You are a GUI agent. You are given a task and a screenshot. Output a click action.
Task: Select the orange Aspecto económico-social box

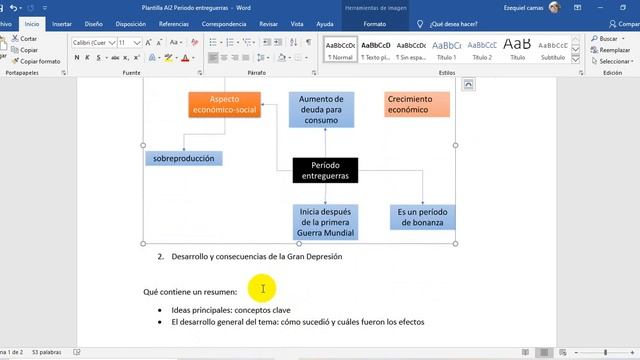[x=224, y=104]
